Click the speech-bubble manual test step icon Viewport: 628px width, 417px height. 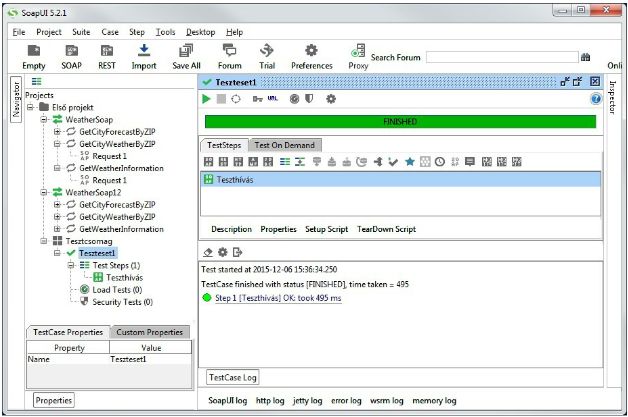pyautogui.click(x=470, y=162)
